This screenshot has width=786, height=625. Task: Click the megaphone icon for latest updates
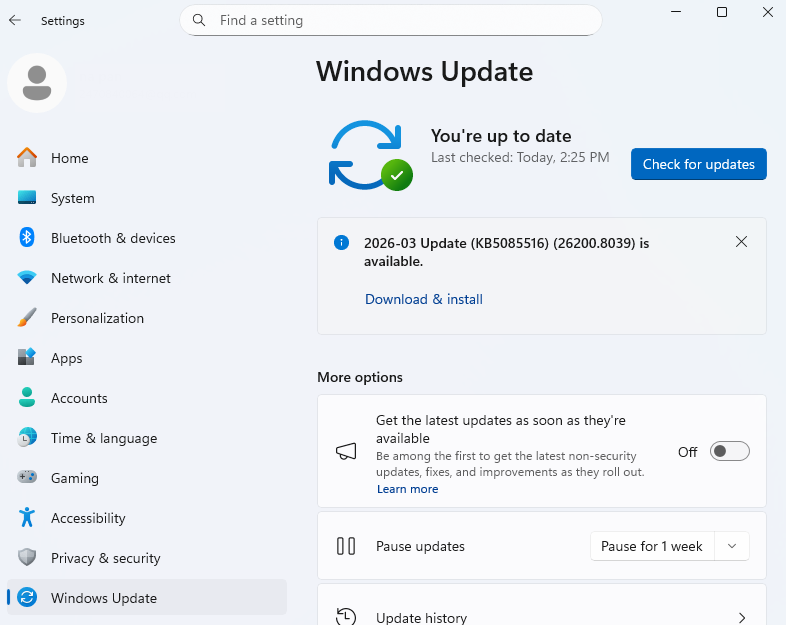coord(346,451)
